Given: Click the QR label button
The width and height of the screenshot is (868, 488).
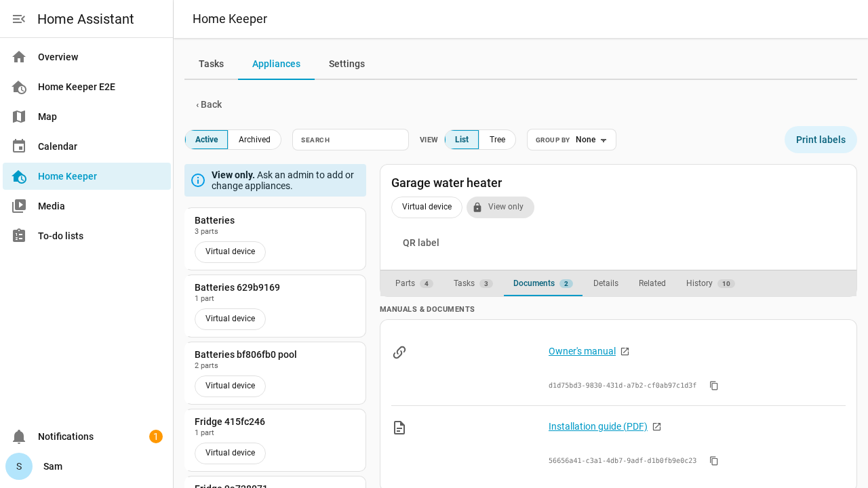Looking at the screenshot, I should pyautogui.click(x=421, y=243).
